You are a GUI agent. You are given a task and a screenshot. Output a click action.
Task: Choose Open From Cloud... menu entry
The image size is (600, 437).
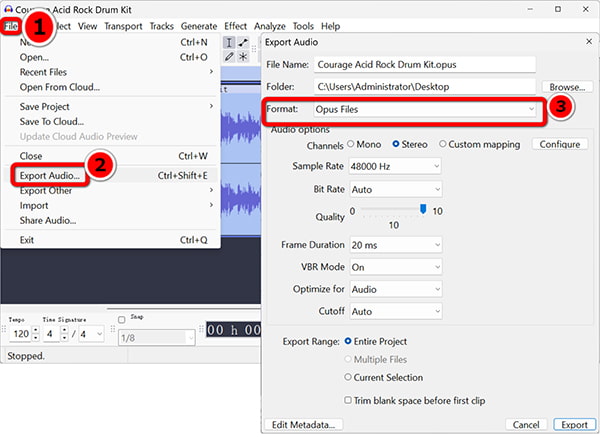click(x=111, y=87)
